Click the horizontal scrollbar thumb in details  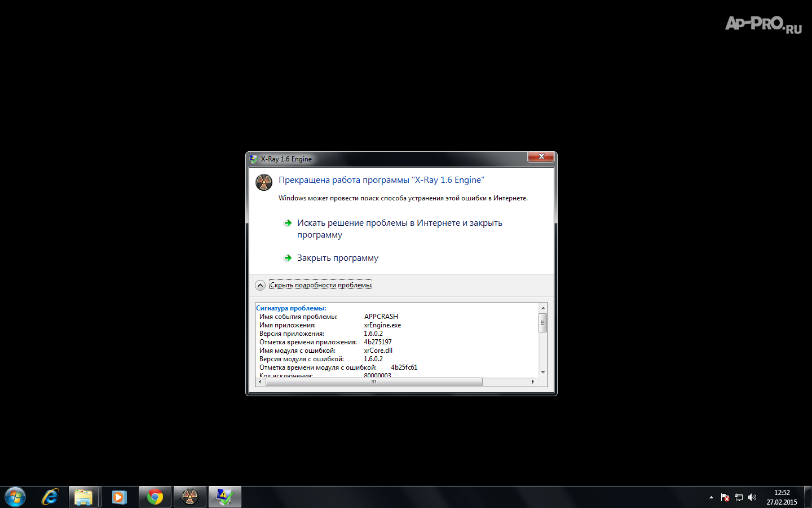point(374,382)
